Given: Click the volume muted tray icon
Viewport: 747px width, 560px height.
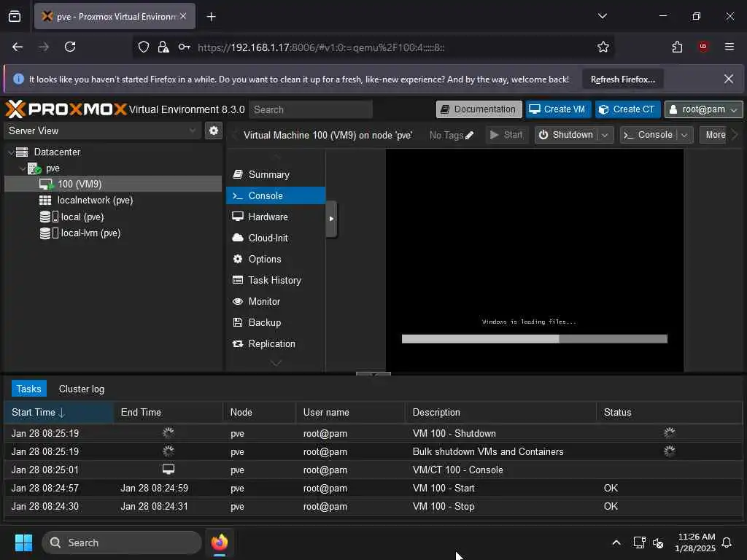Looking at the screenshot, I should 658,542.
